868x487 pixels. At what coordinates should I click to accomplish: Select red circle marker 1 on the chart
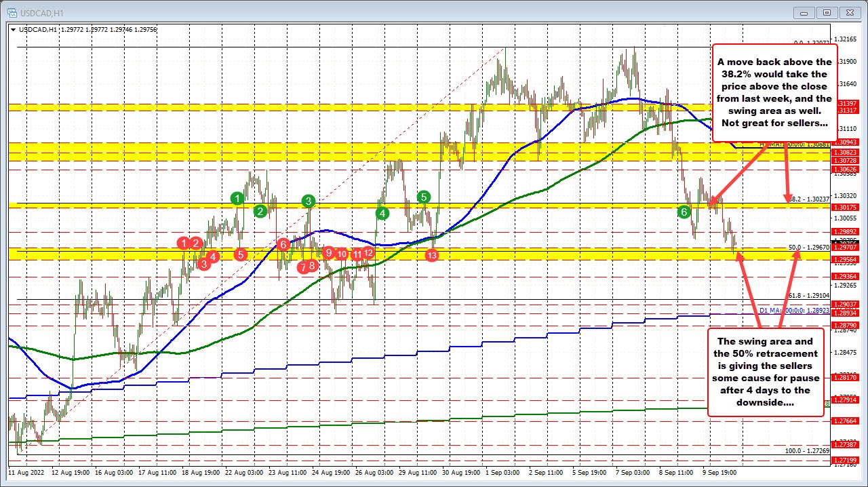(x=183, y=243)
